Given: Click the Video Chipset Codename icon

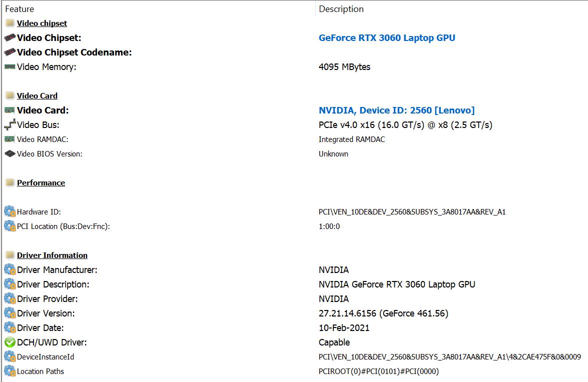Looking at the screenshot, I should click(10, 52).
